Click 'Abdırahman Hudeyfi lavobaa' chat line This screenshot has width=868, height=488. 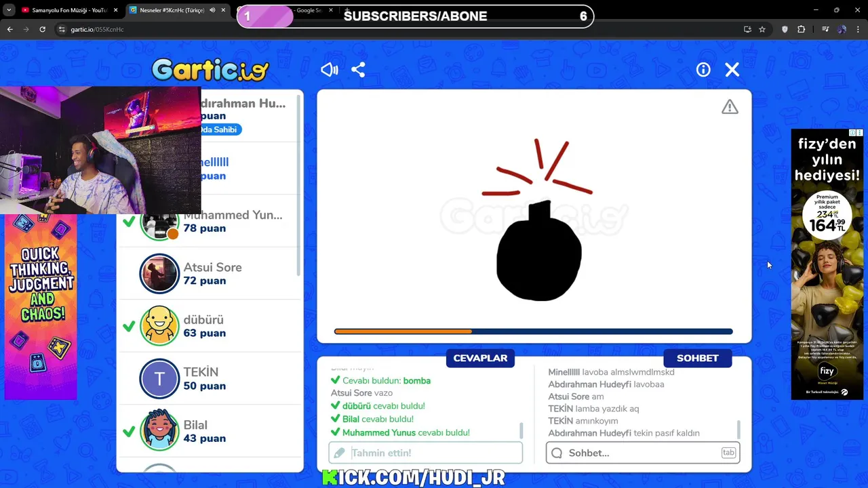coord(606,384)
